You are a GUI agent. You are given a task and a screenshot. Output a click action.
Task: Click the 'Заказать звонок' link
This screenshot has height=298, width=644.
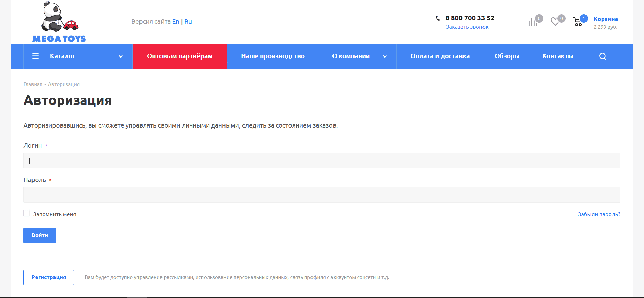coord(467,27)
